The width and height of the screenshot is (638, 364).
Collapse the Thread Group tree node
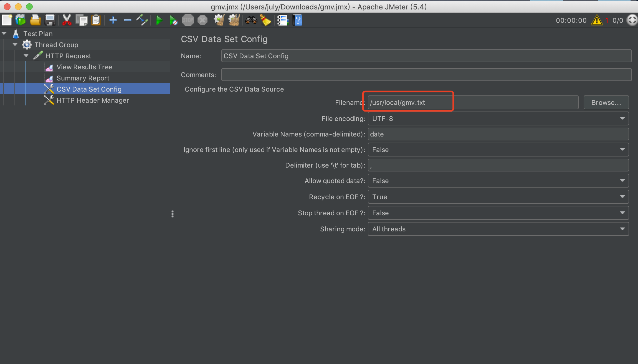point(15,45)
